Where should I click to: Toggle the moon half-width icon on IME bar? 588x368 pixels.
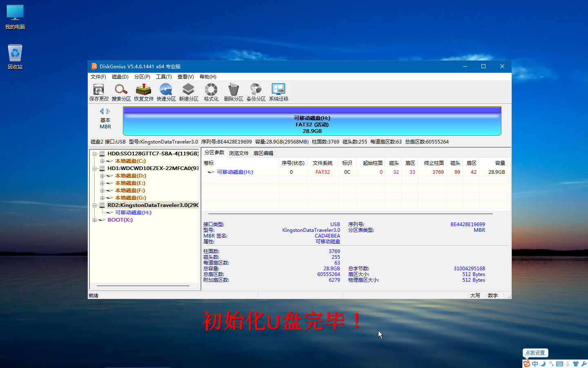543,364
